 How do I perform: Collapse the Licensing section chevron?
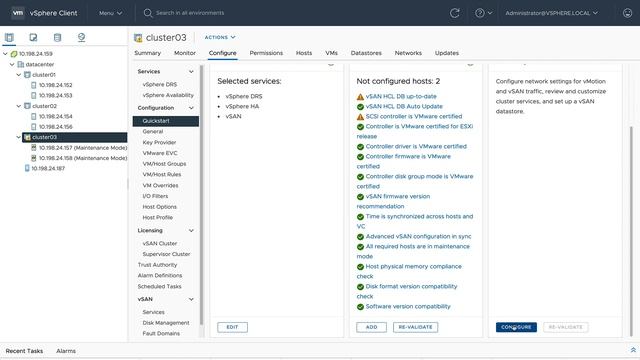[191, 231]
